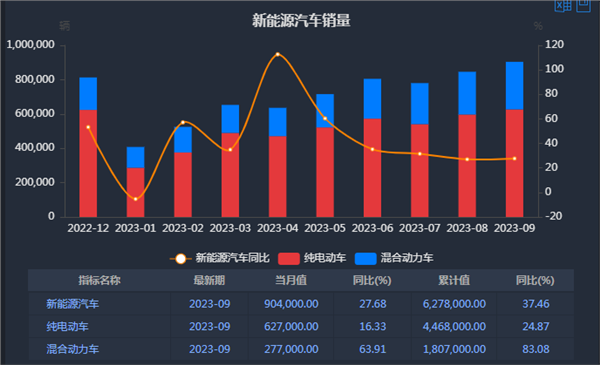Image resolution: width=600 pixels, height=365 pixels.
Task: Select the 当月值 column header
Action: (291, 280)
